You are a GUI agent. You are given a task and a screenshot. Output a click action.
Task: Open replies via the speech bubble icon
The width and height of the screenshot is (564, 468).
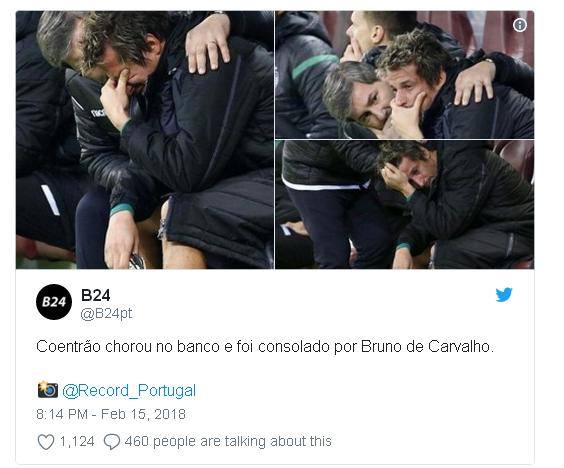coord(112,441)
